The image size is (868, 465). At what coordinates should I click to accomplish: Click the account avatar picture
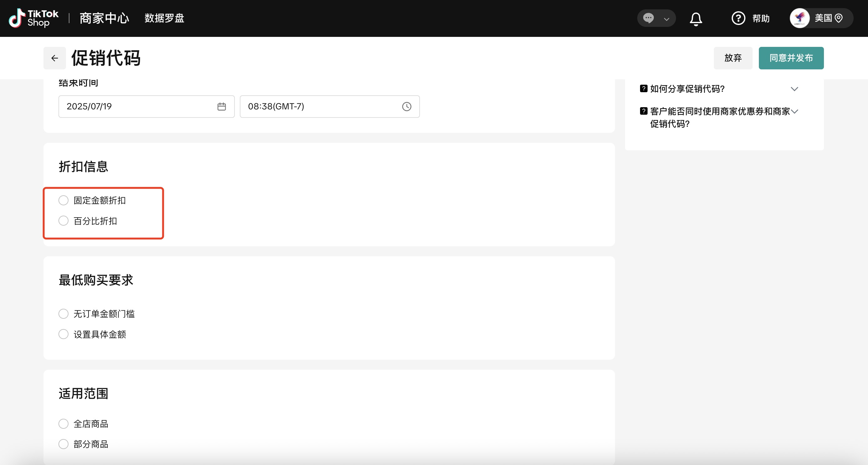800,18
